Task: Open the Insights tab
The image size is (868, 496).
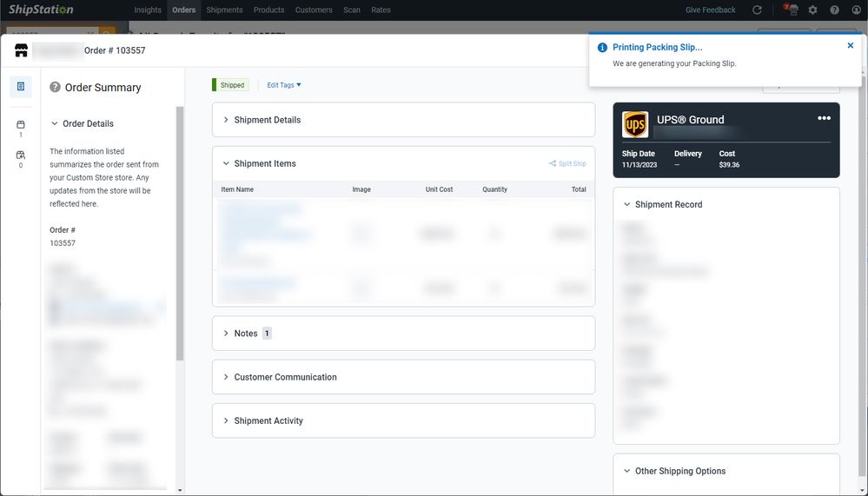Action: (x=148, y=10)
